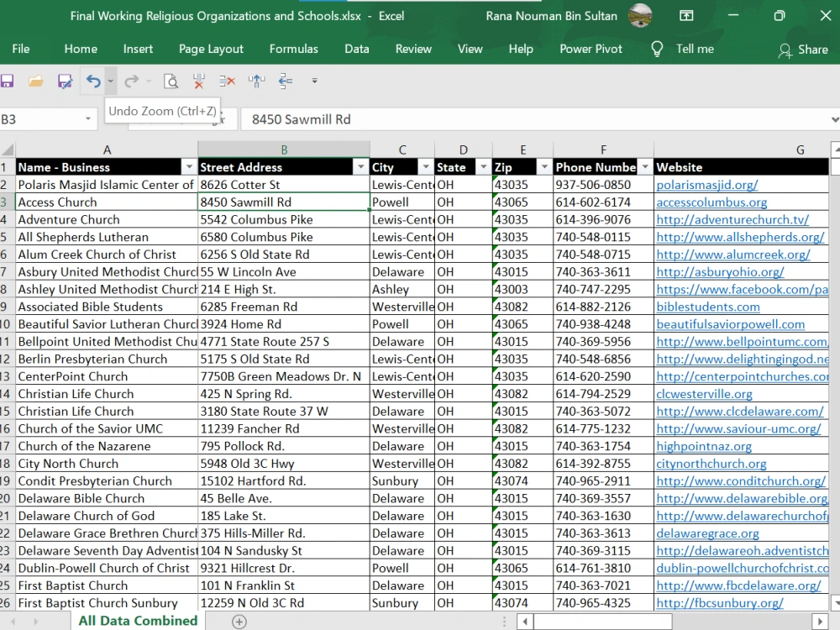Open clcwesterville.org link
The image size is (840, 630).
coord(704,394)
